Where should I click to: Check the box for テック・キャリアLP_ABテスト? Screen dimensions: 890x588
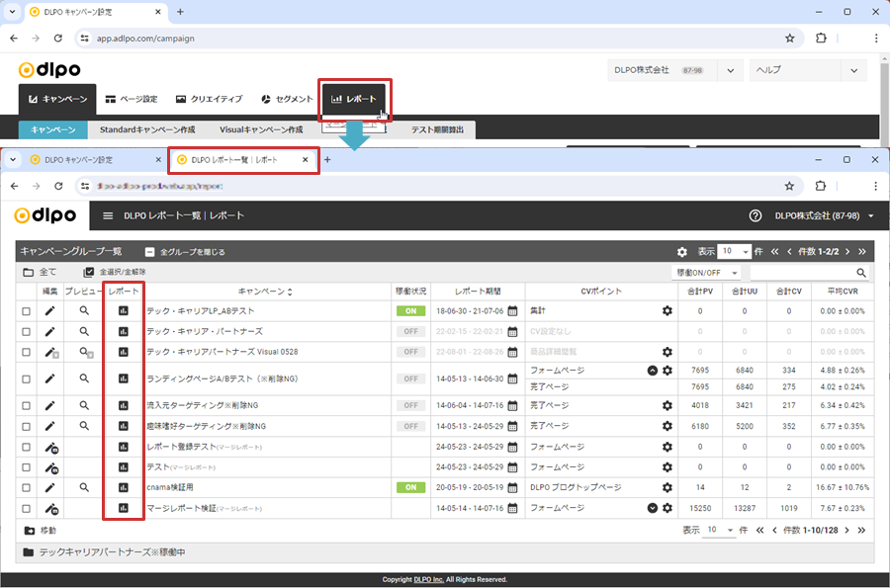pos(26,311)
